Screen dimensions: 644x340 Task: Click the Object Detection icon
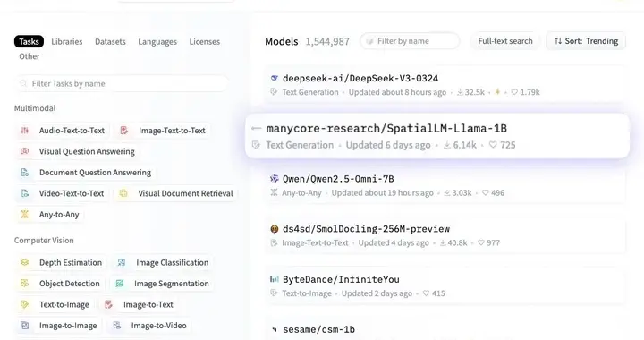point(25,284)
